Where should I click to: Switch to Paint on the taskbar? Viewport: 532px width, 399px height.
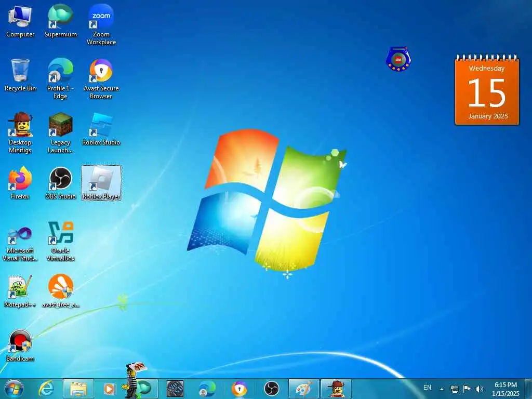point(303,389)
